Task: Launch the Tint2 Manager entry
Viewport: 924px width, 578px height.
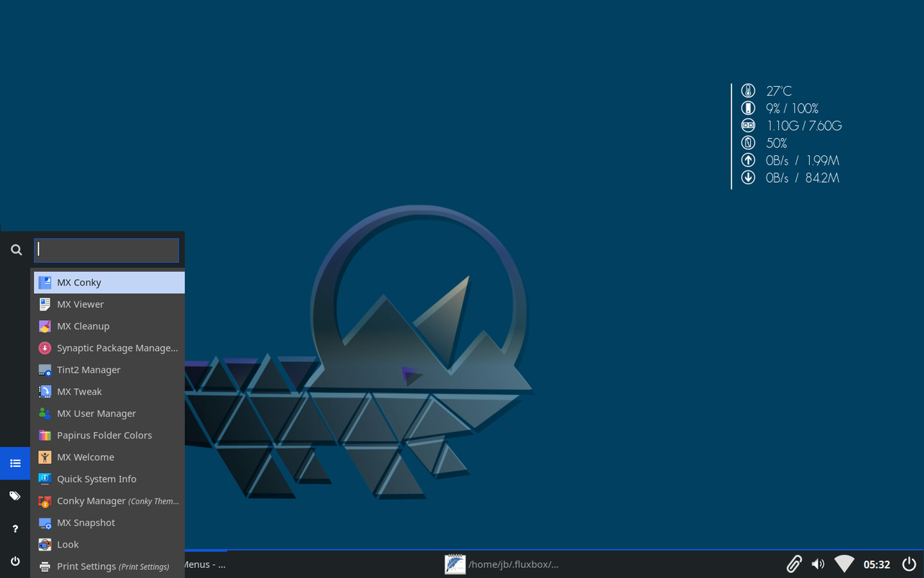Action: [x=109, y=370]
